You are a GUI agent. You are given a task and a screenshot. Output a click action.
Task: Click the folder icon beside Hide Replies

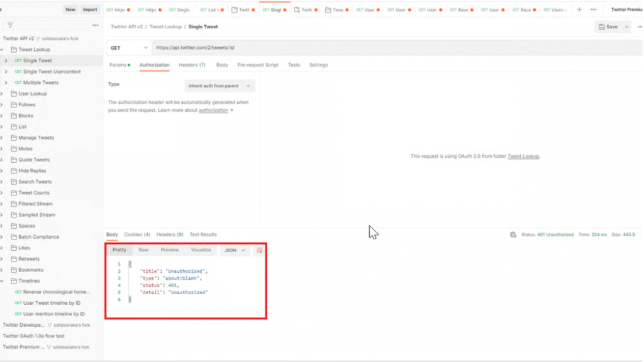tap(14, 171)
